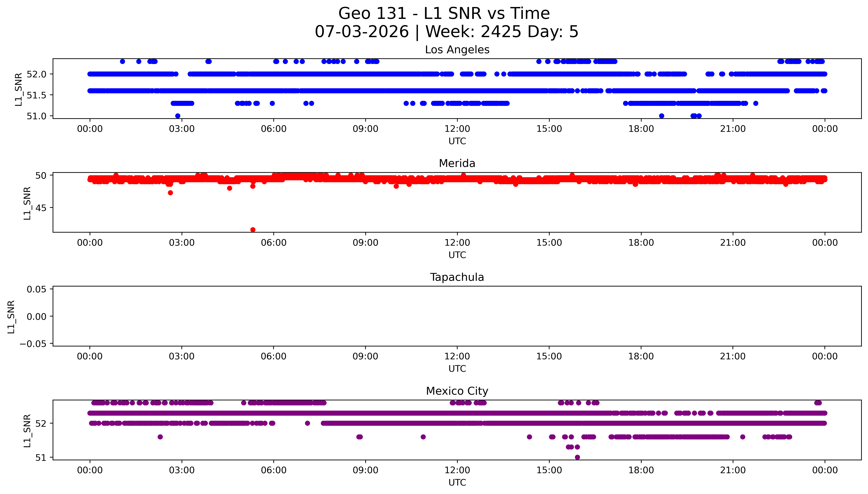Click the 18:00 tick label under Tapachula plot
Screen dimensions: 868x494
pyautogui.click(x=641, y=356)
